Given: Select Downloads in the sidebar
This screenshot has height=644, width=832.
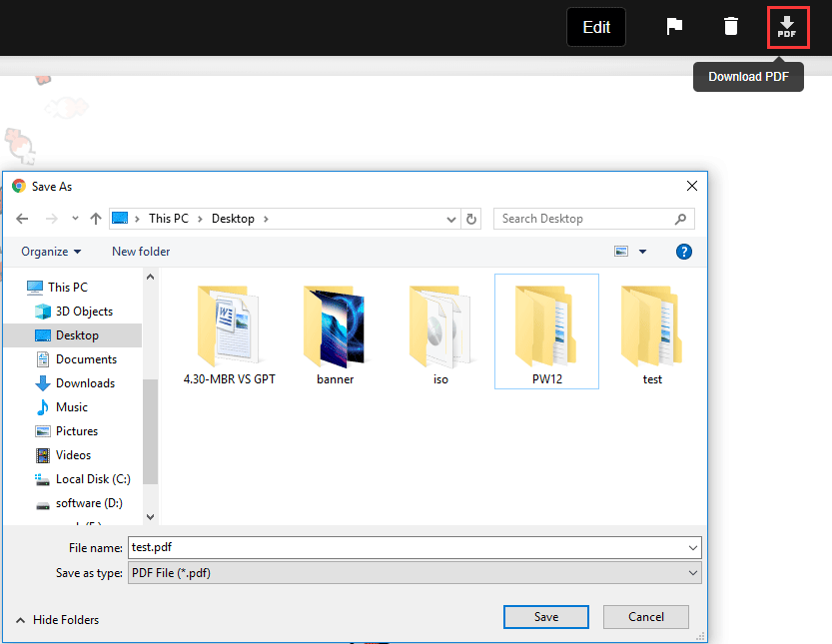Looking at the screenshot, I should (x=88, y=382).
